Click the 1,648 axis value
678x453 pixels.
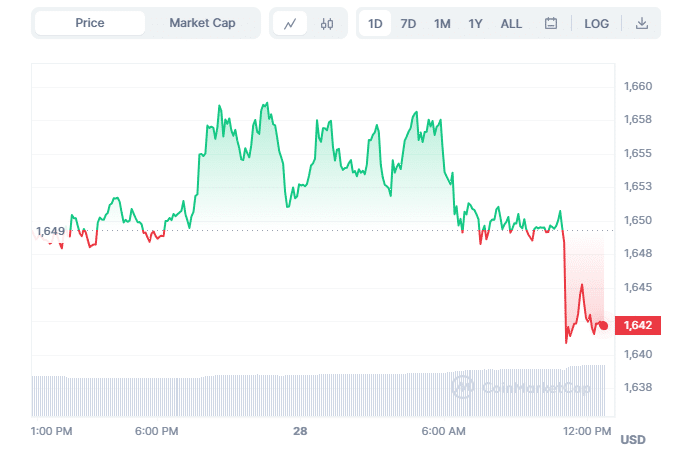coord(638,253)
